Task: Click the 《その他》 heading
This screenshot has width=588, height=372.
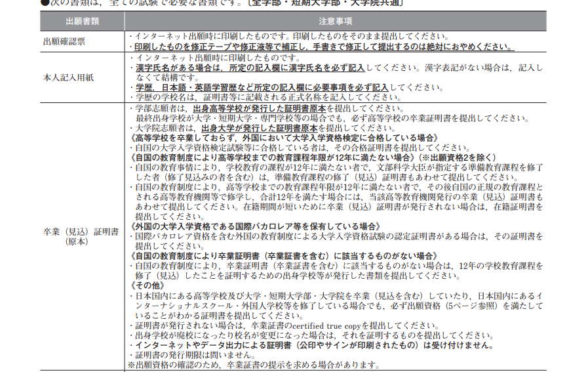Action: (147, 285)
